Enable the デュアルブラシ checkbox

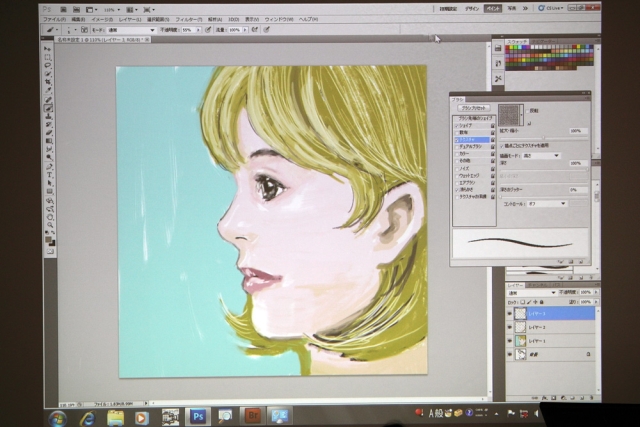click(x=457, y=147)
